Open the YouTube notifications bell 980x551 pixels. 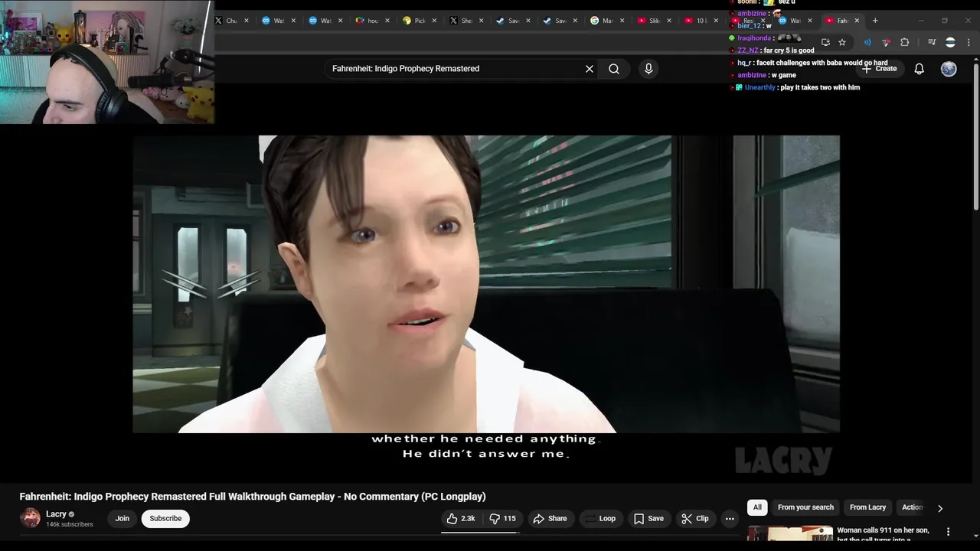(x=920, y=69)
